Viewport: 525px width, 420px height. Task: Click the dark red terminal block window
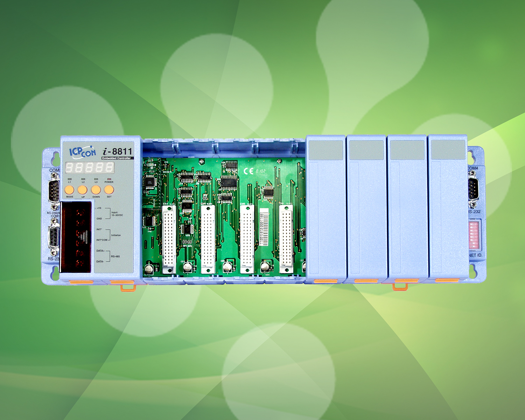[x=76, y=237]
